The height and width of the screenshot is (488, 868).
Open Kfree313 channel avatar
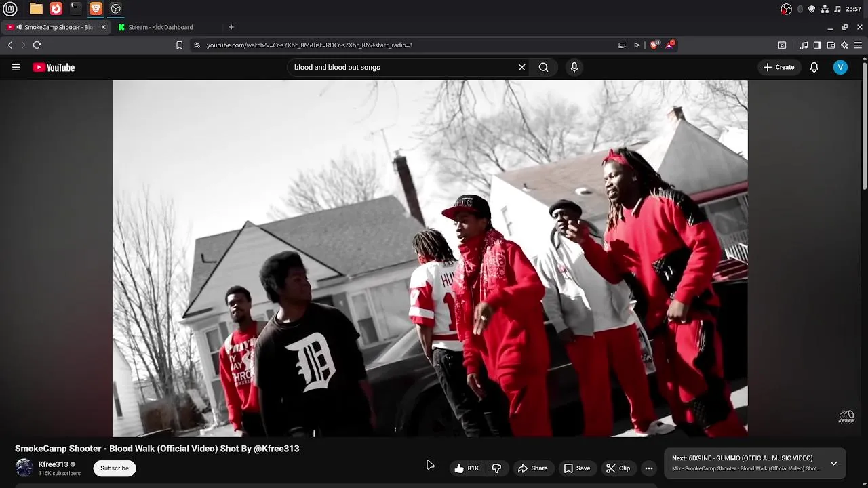pos(24,468)
